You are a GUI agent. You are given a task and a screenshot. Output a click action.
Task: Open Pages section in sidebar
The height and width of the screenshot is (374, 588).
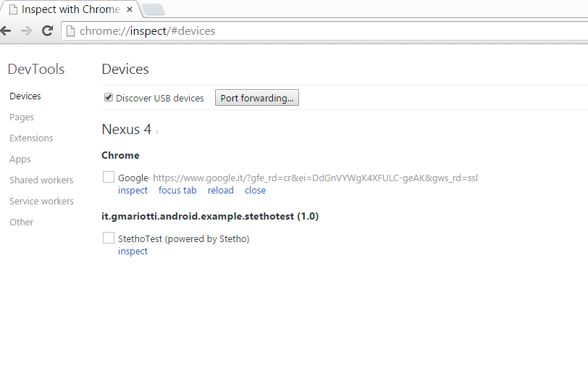(x=22, y=117)
